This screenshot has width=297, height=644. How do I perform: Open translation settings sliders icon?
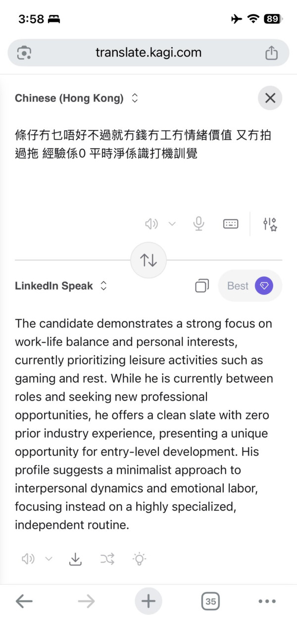coord(270,224)
